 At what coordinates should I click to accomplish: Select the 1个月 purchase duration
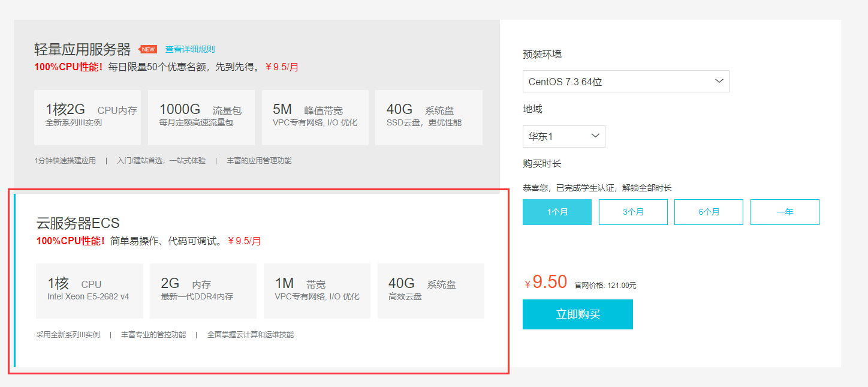[557, 212]
